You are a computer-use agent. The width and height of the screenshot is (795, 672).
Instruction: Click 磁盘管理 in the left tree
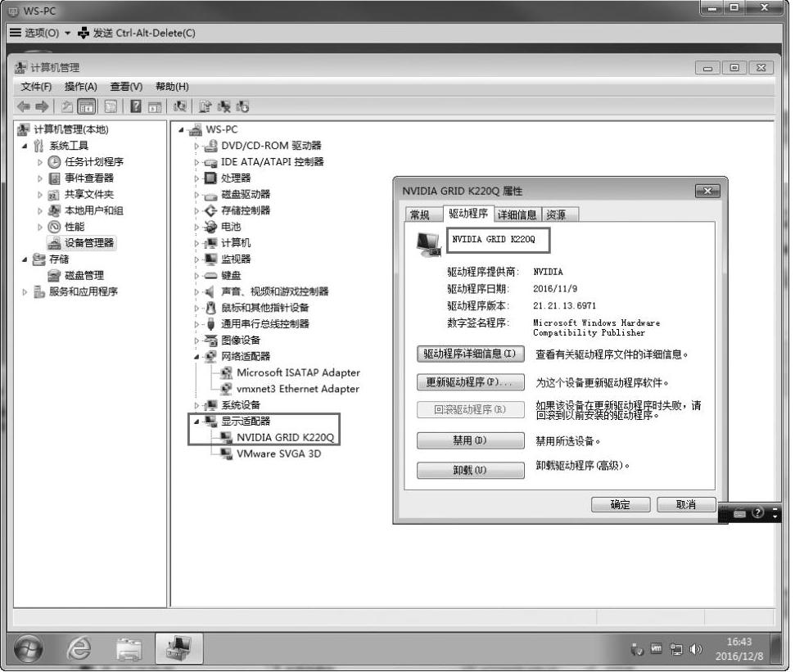pyautogui.click(x=84, y=275)
